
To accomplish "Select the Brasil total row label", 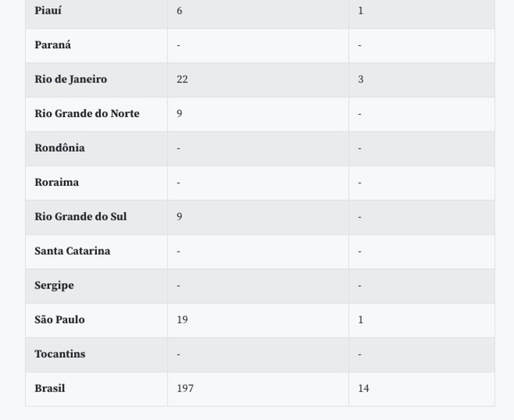I will pos(50,388).
